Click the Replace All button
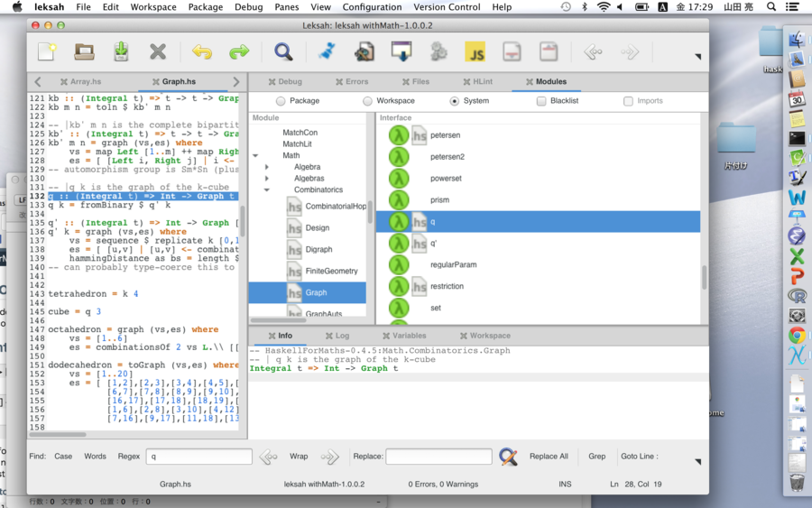The width and height of the screenshot is (812, 508). click(549, 457)
